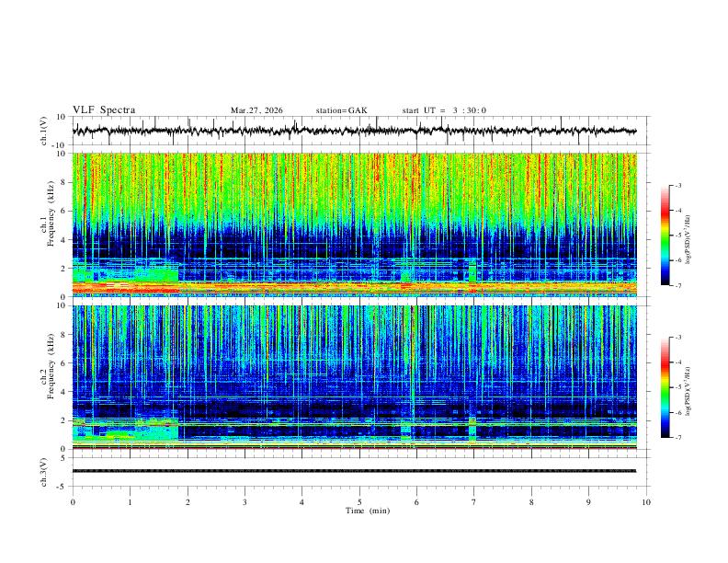The image size is (728, 563).
Task: Click the ch.3 flat black signal trace
Action: (x=354, y=471)
